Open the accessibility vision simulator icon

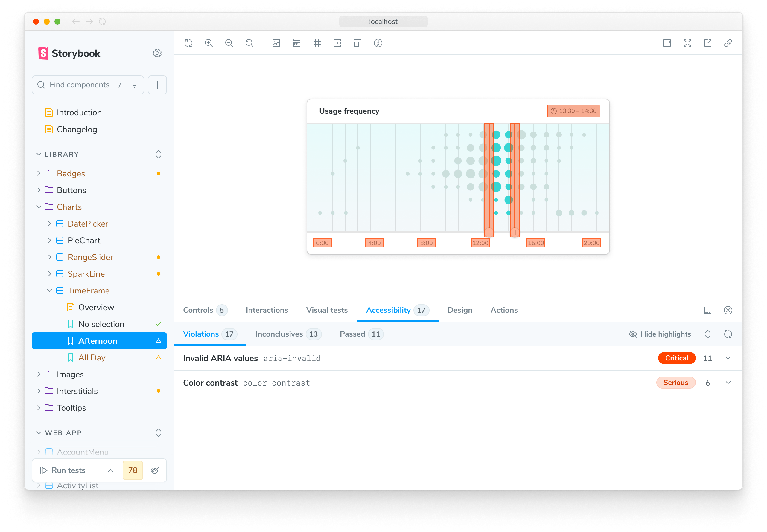coord(378,43)
